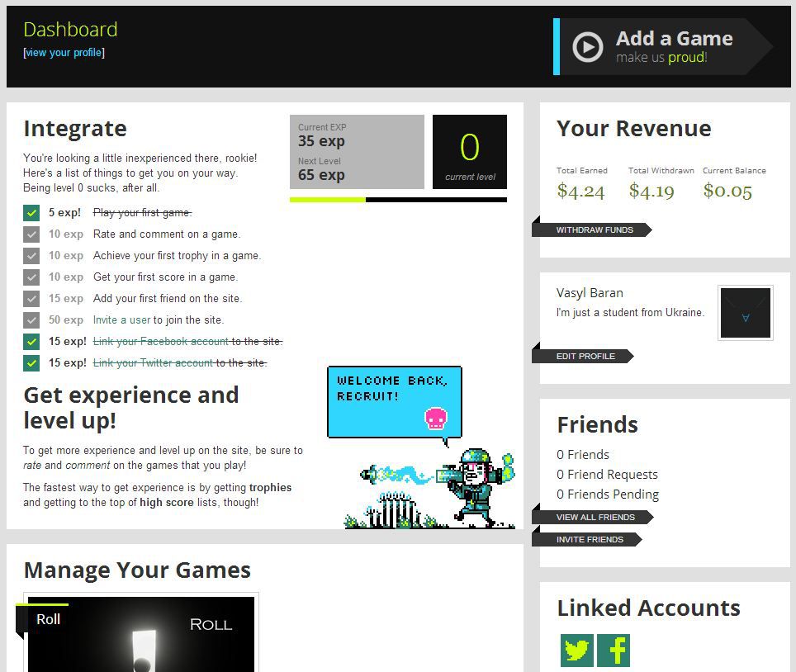Viewport: 796px width, 672px height.
Task: Toggle checkbox for 'Rate and comment on a game'
Action: pyautogui.click(x=32, y=234)
